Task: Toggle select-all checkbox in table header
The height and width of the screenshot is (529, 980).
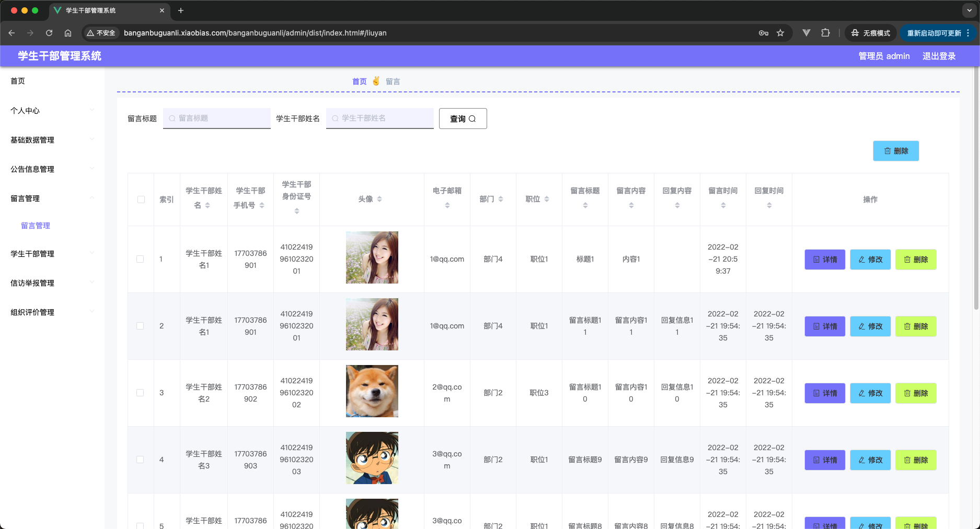Action: pyautogui.click(x=141, y=199)
